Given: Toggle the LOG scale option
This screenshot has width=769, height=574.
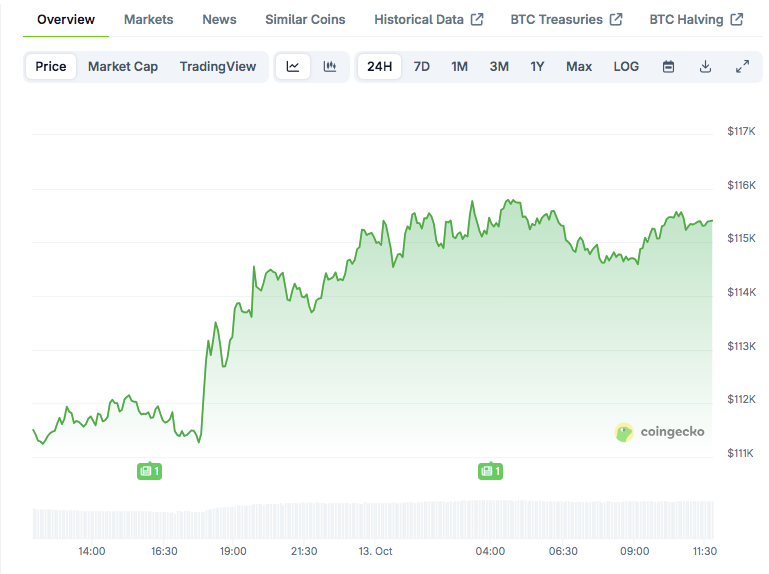Looking at the screenshot, I should (x=626, y=67).
